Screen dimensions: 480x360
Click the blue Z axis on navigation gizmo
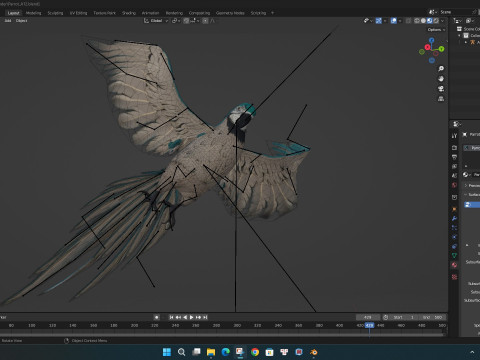click(432, 40)
